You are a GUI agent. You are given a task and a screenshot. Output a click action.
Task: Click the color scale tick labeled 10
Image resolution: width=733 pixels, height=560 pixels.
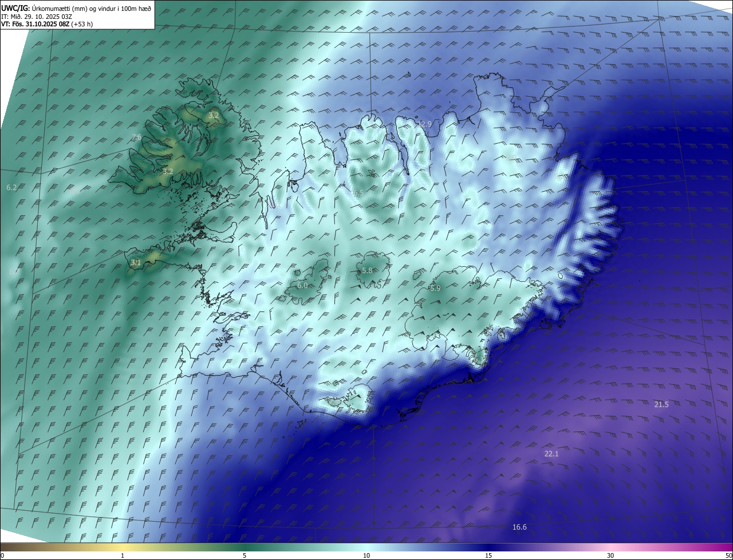(x=366, y=555)
